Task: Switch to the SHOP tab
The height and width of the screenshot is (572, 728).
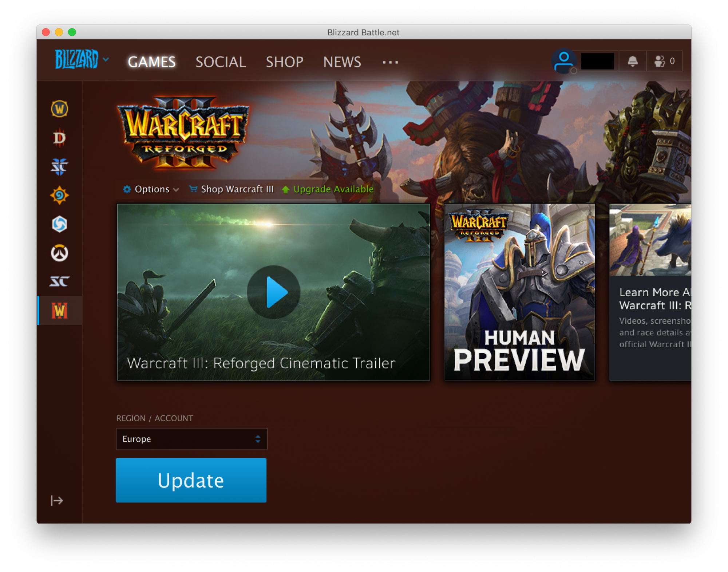Action: pyautogui.click(x=284, y=62)
